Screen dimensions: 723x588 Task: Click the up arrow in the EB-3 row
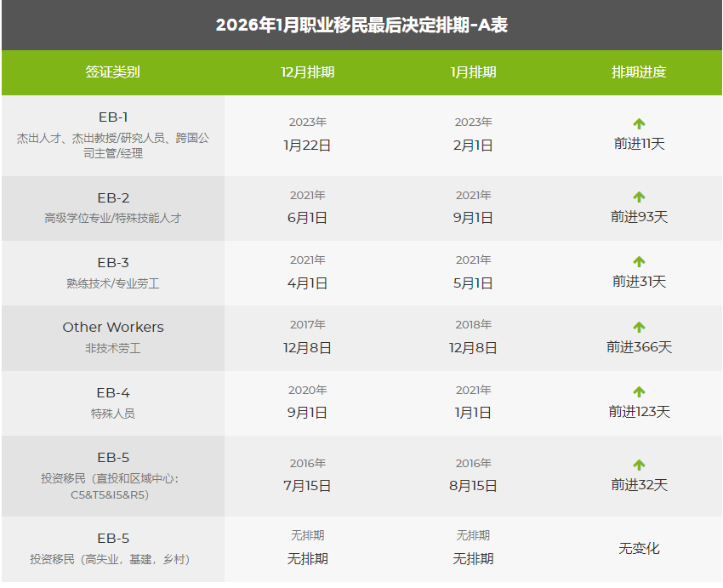[x=639, y=261]
